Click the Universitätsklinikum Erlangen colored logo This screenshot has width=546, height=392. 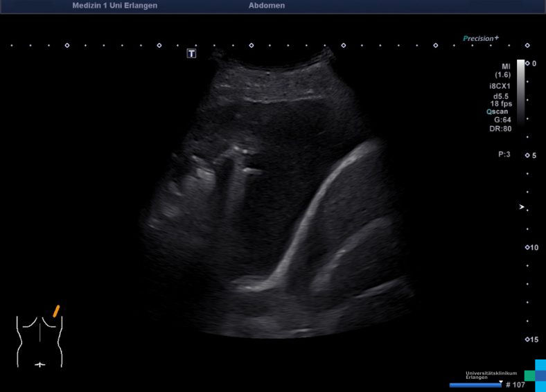click(535, 375)
